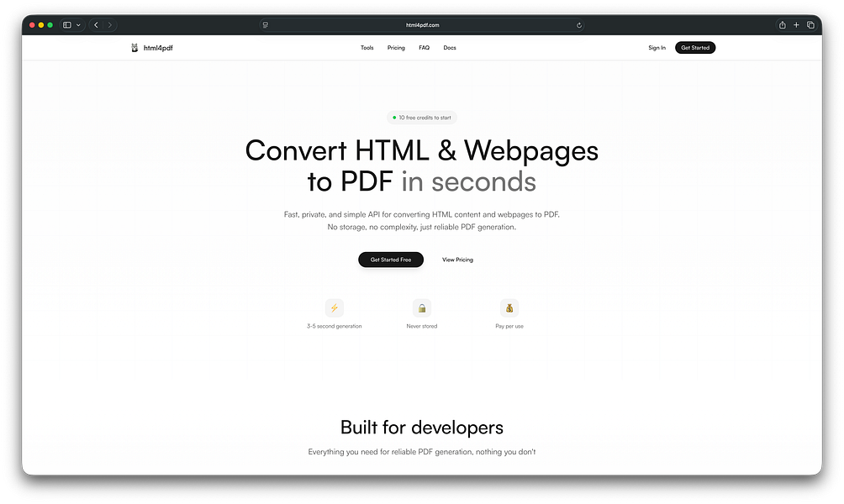Show all tabs using tab overview icon

pos(811,24)
